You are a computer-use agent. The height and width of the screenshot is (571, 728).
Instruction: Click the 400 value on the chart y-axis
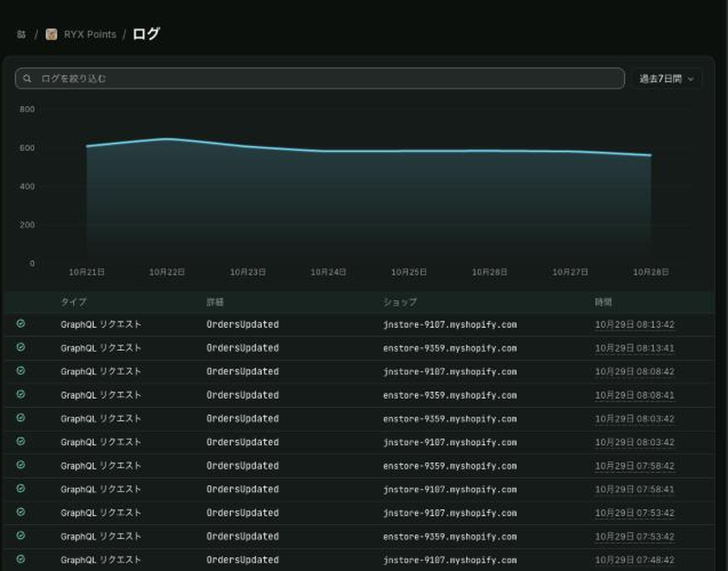(x=27, y=186)
